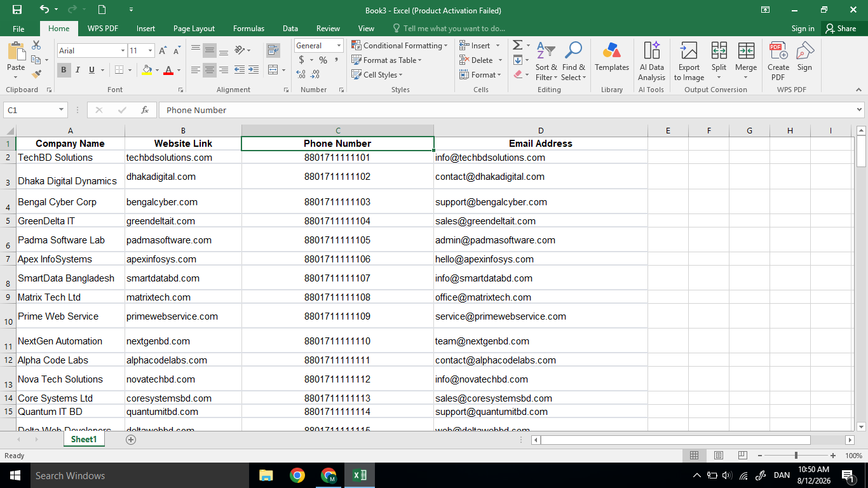This screenshot has height=488, width=868.
Task: Click the Sign in link
Action: pyautogui.click(x=803, y=29)
